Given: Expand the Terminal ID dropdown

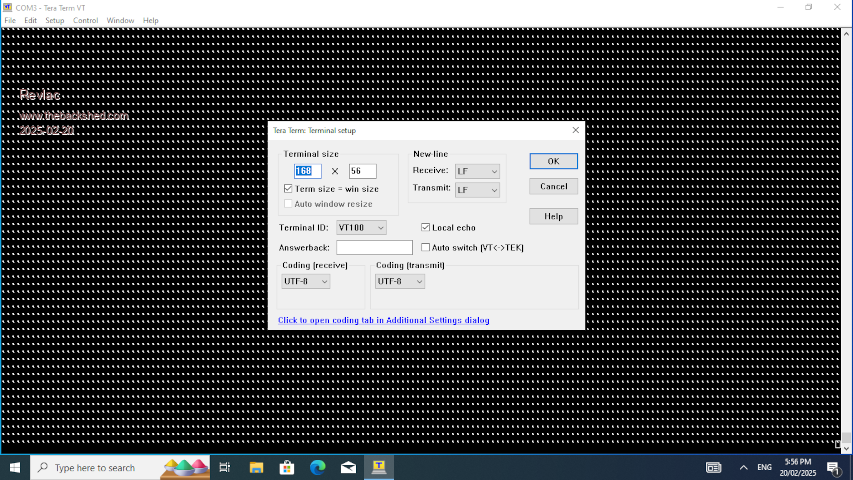Looking at the screenshot, I should 361,228.
